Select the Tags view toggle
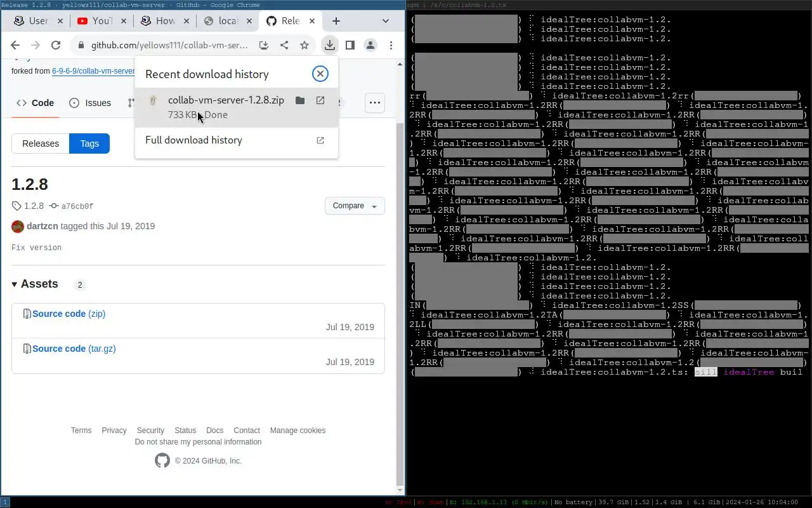812x508 pixels. 89,144
